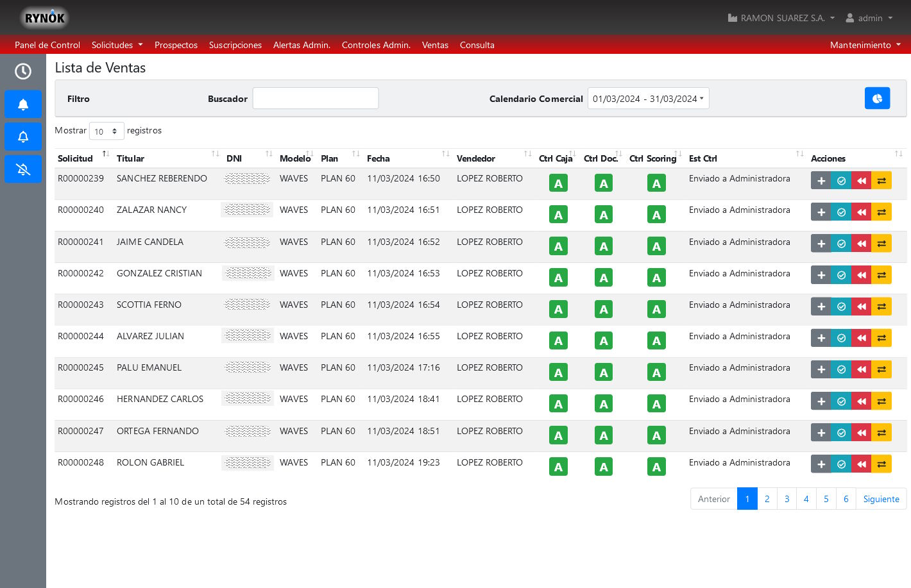
Task: Open the Prospectos menu item
Action: (x=176, y=45)
